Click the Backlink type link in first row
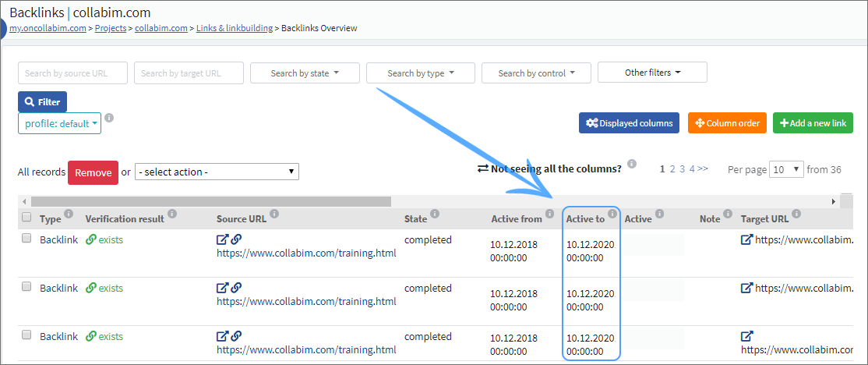This screenshot has width=868, height=365. tap(58, 240)
